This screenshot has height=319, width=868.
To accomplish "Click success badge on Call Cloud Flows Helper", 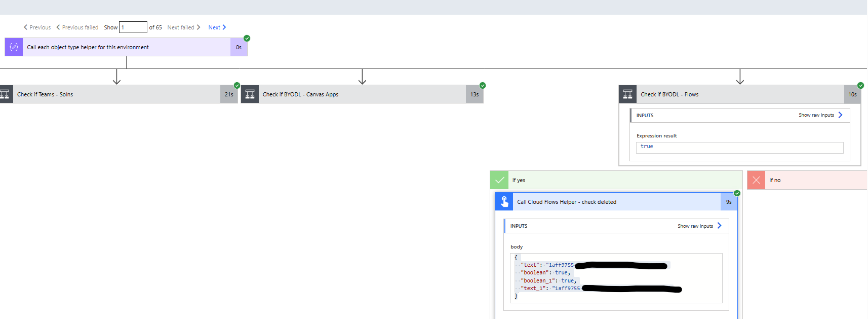I will point(737,193).
